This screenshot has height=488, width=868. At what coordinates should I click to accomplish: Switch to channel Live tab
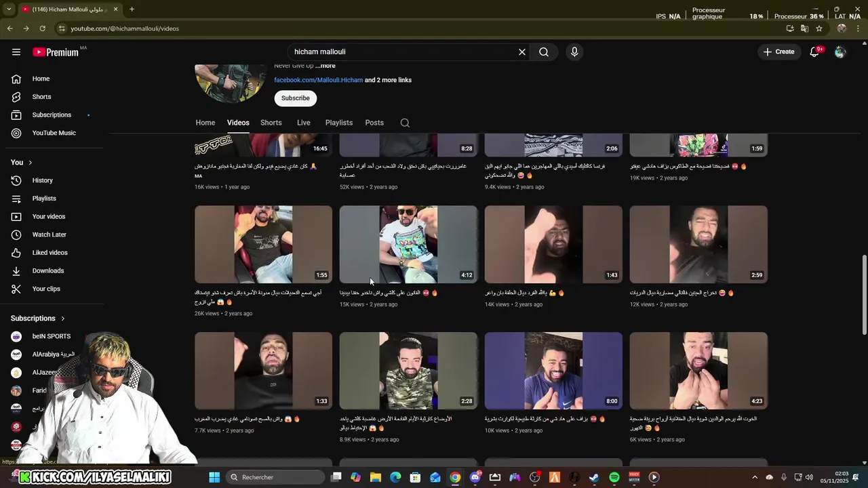[x=304, y=123]
